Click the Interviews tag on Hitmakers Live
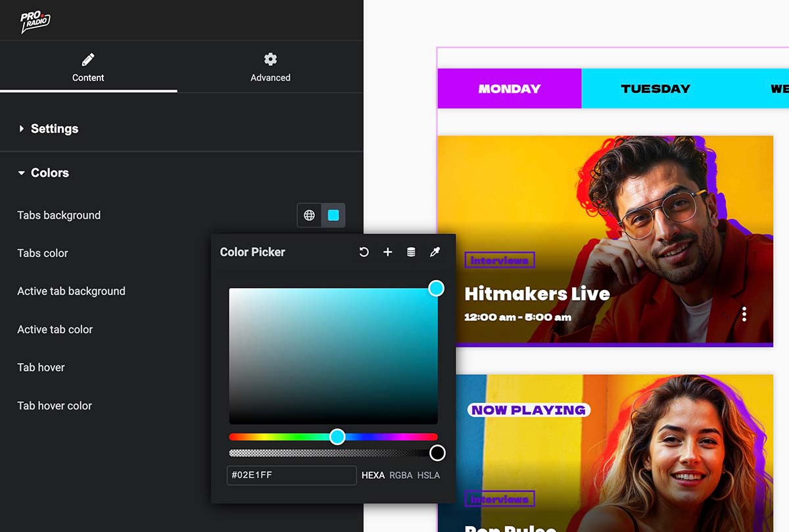This screenshot has height=532, width=789. coord(500,260)
